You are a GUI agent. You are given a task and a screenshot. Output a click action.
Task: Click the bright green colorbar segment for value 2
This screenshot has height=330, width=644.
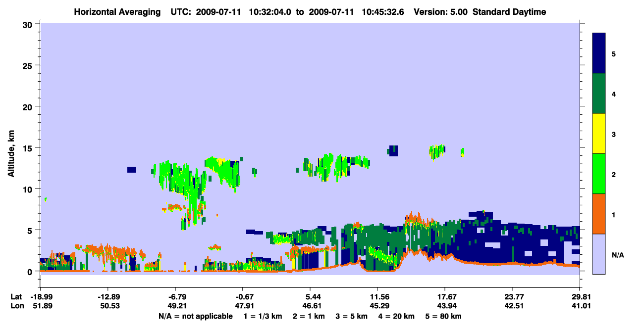(x=599, y=173)
